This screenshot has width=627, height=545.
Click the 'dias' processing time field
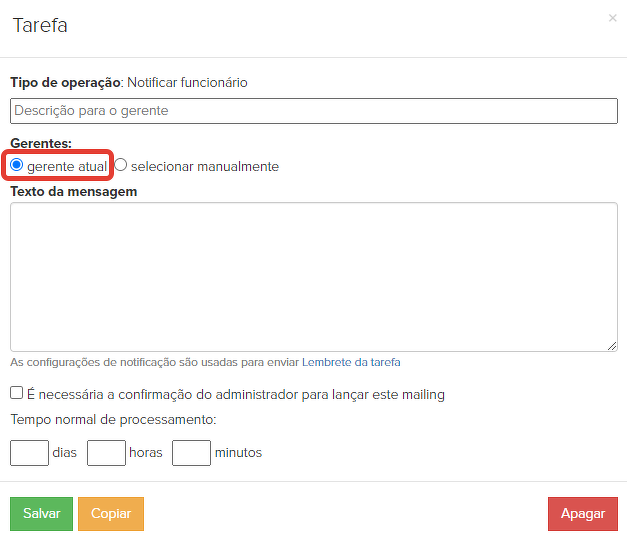tap(29, 452)
